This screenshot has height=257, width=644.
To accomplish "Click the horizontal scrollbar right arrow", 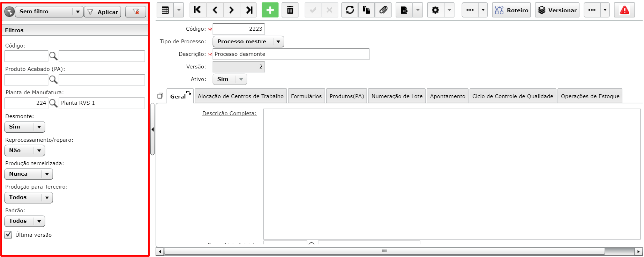I will [638, 251].
